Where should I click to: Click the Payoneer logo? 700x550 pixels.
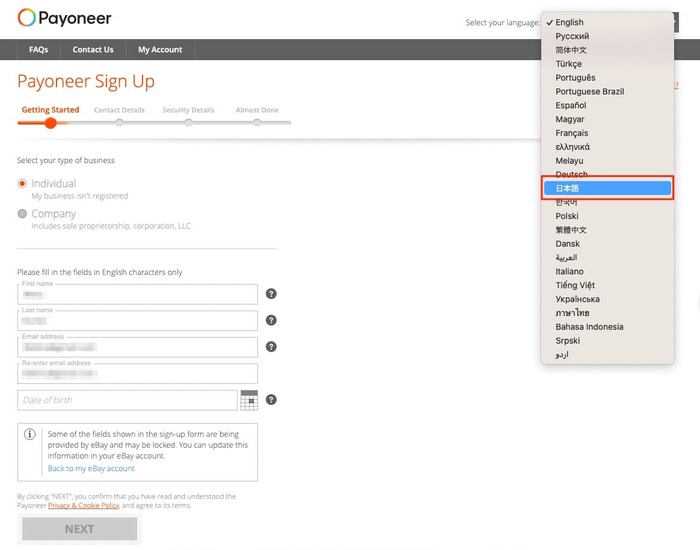(x=65, y=18)
